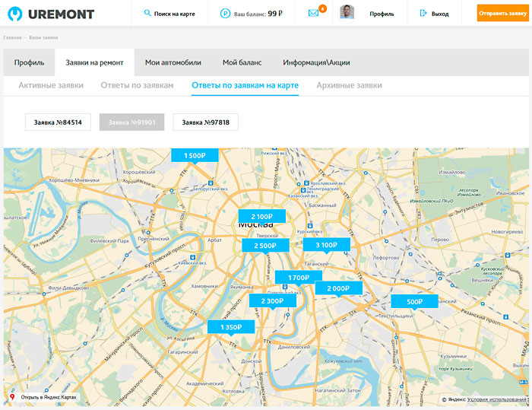This screenshot has height=410, width=532.
Task: Click the logout door icon
Action: (423, 14)
